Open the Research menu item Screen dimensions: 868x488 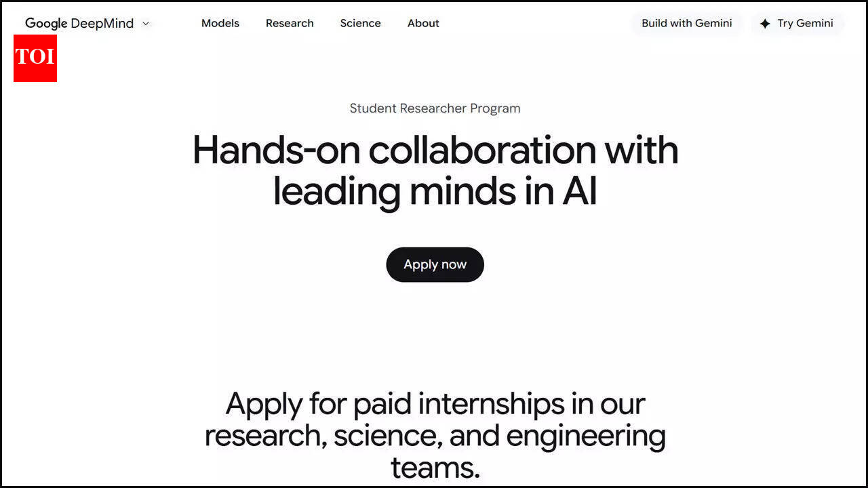coord(290,23)
